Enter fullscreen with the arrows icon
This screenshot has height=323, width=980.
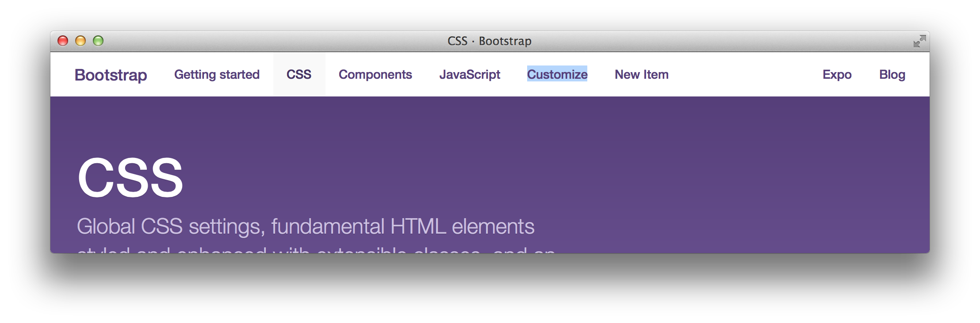[919, 41]
